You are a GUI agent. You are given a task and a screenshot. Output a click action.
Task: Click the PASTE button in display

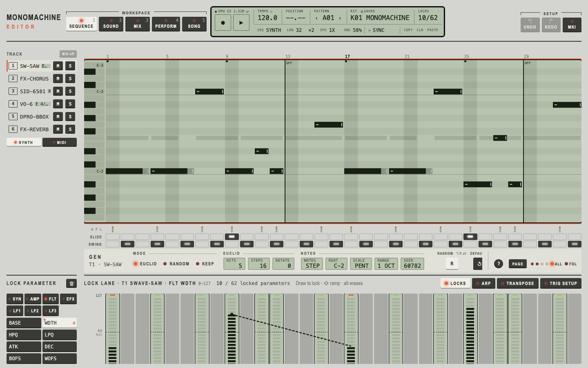pyautogui.click(x=432, y=30)
